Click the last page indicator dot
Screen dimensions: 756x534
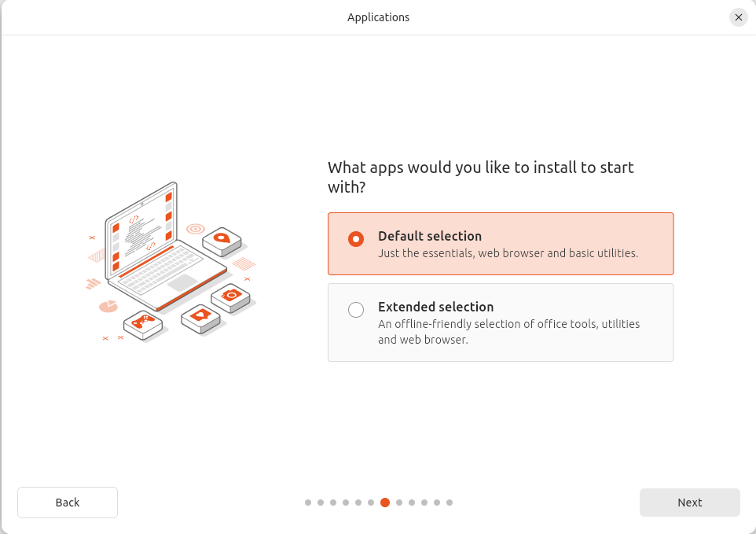(450, 502)
